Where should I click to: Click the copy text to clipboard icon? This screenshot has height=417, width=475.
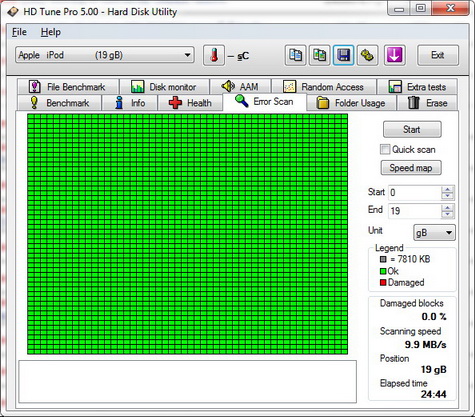[295, 55]
